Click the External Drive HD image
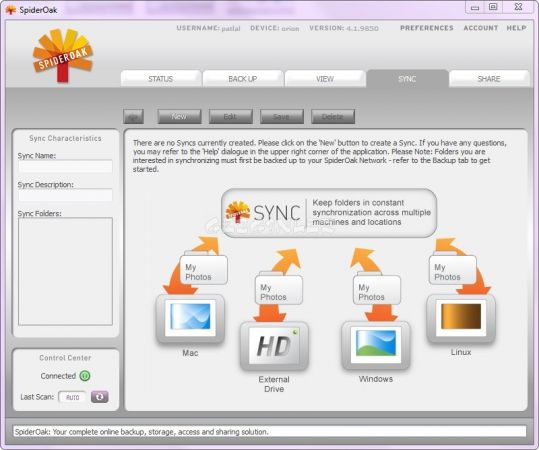The width and height of the screenshot is (539, 450). click(274, 346)
